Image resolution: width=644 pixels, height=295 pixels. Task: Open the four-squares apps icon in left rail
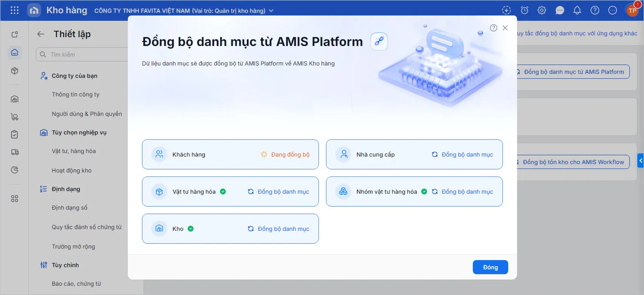(15, 199)
